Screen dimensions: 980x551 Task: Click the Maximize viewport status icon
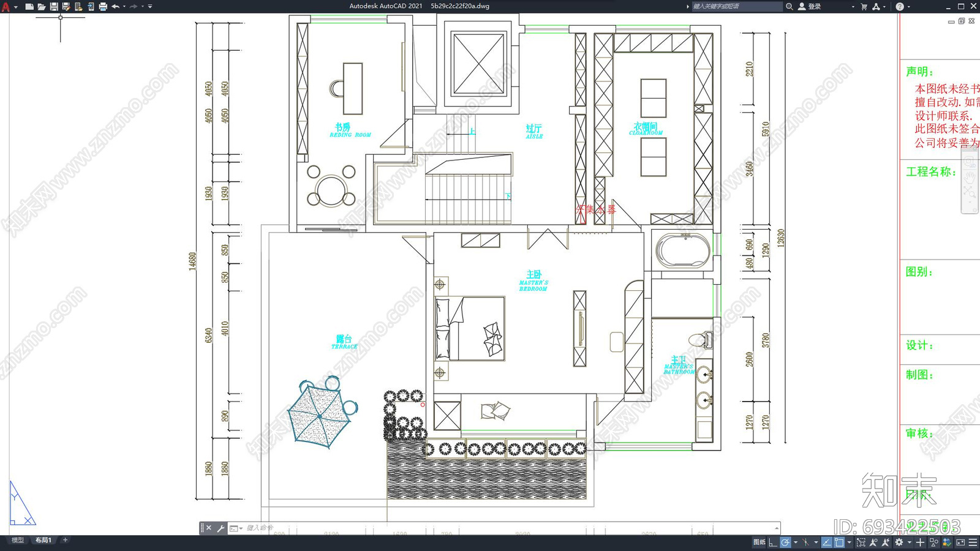861,542
